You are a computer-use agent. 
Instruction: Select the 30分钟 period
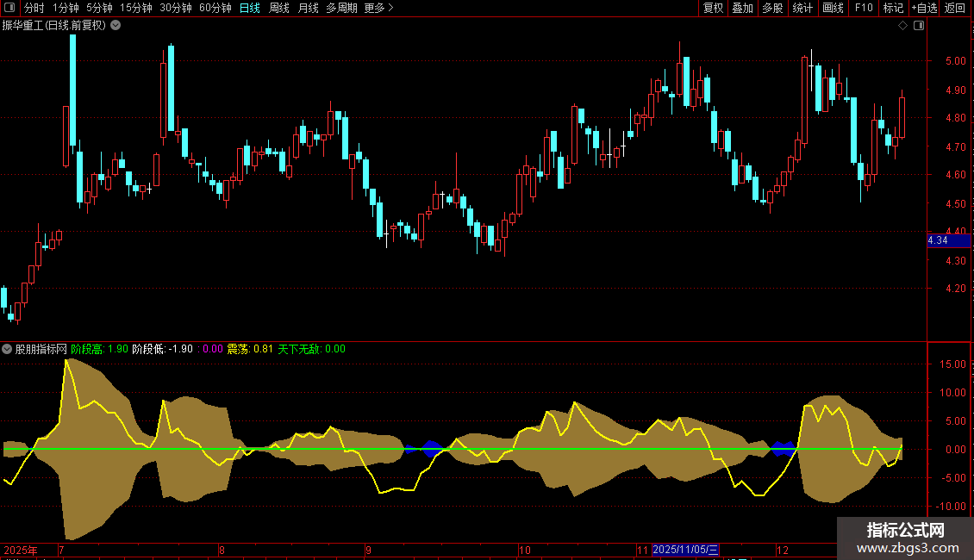[x=176, y=8]
